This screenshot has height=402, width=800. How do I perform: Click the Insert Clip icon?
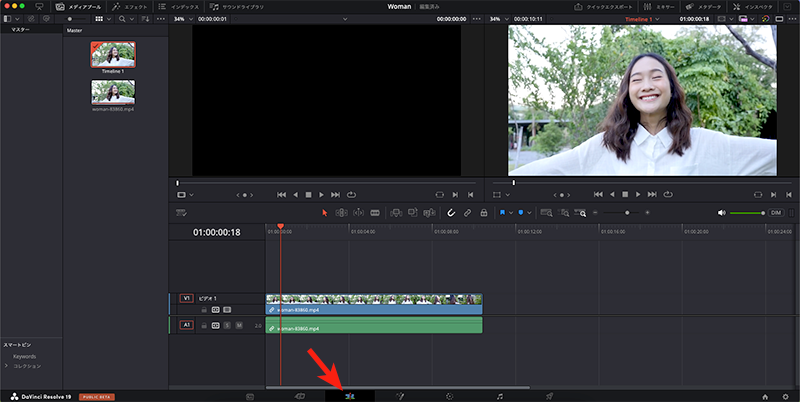[396, 213]
